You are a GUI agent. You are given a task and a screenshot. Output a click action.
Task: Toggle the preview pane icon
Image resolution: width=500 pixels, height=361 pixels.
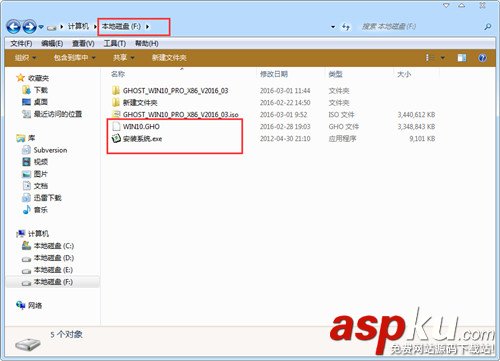[462, 58]
